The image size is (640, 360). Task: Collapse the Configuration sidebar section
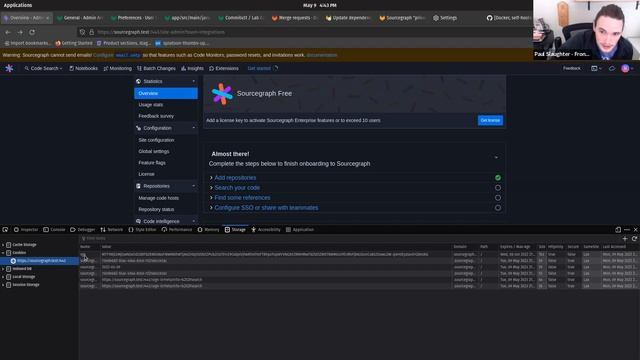pos(193,128)
